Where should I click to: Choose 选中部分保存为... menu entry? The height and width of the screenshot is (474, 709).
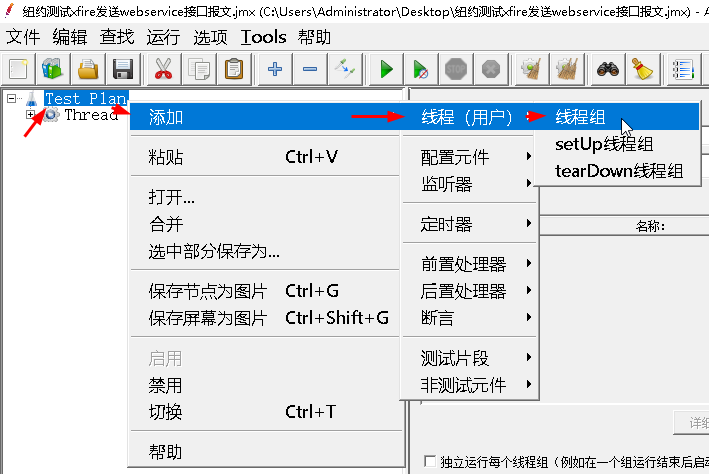click(265, 251)
